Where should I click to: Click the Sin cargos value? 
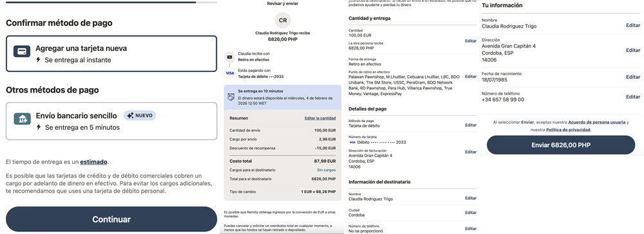326,170
